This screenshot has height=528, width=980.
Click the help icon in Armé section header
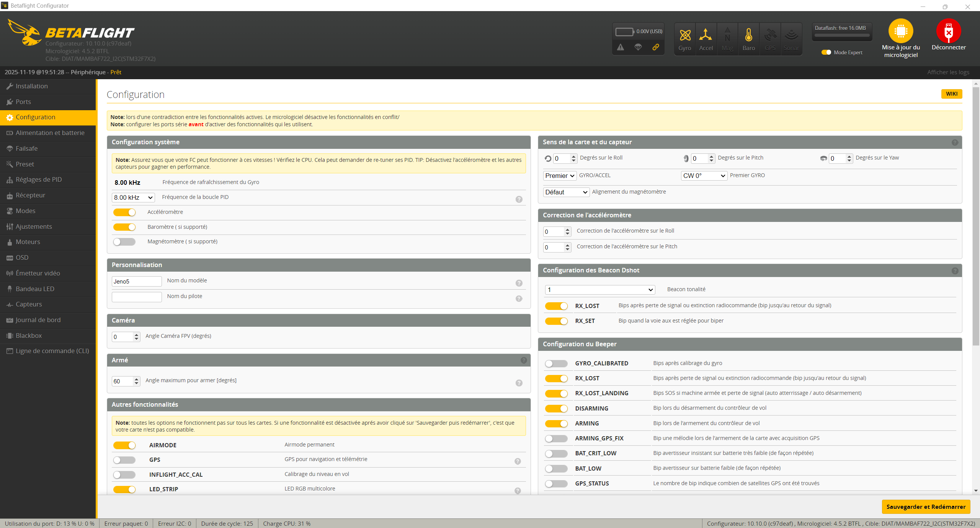524,360
